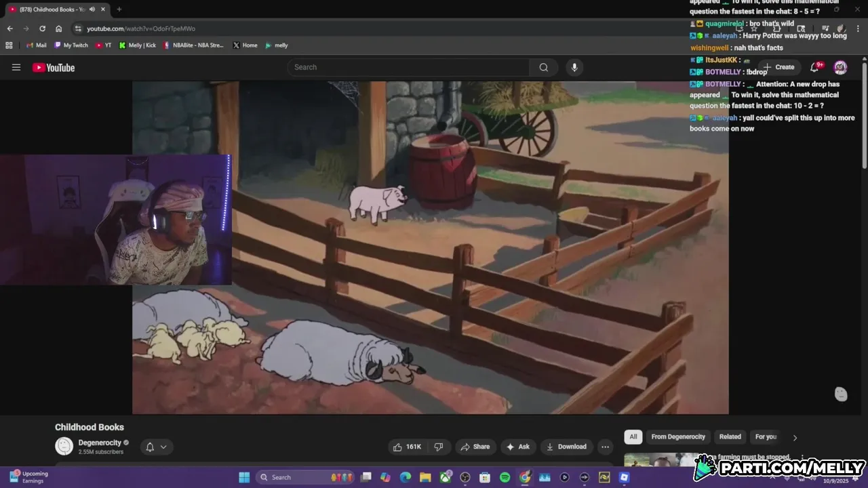This screenshot has width=868, height=488.
Task: Open the Upcoming Earnings widget
Action: click(28, 477)
